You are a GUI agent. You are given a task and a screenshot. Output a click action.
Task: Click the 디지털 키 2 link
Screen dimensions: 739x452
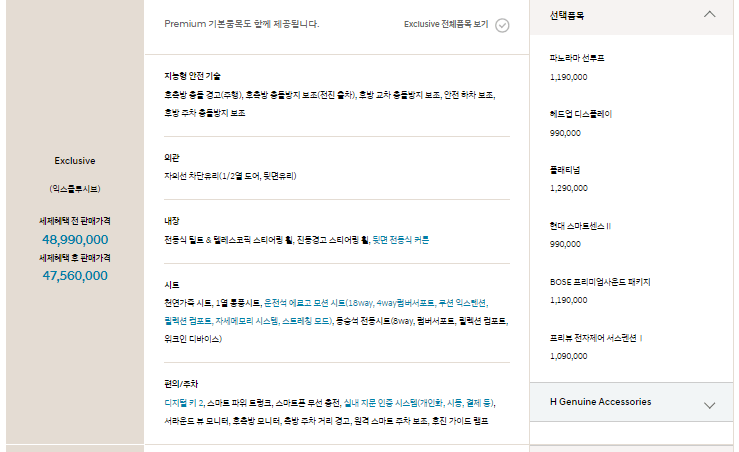184,403
